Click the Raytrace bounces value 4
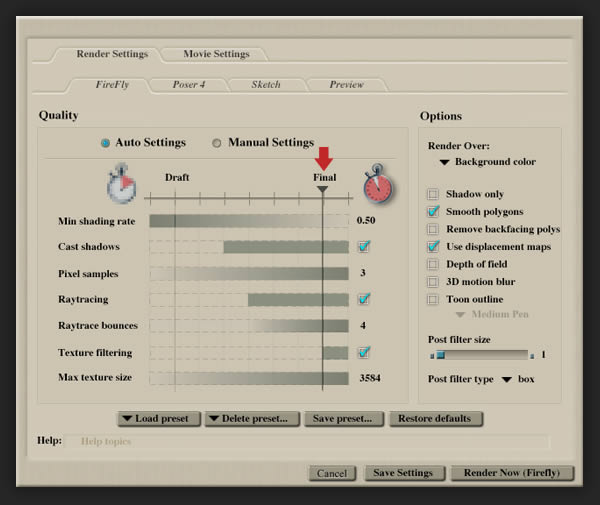 pyautogui.click(x=363, y=326)
